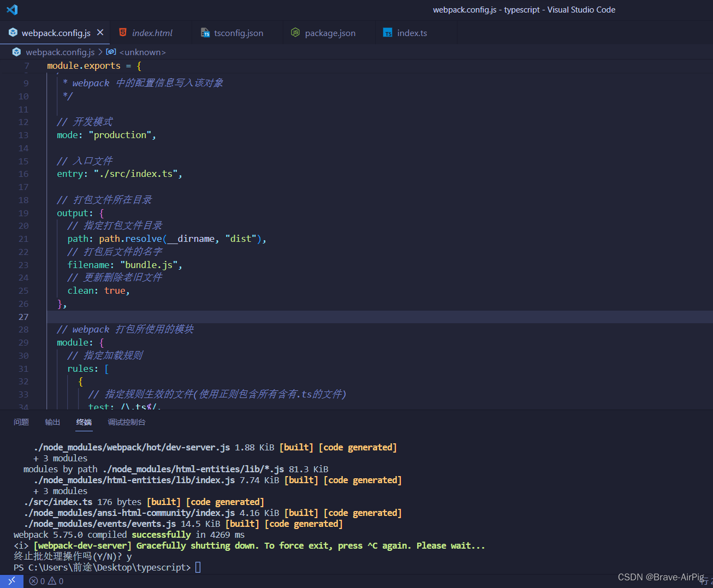Screen dimensions: 713x588
Task: Click the rules: [ line
Action: (x=88, y=369)
